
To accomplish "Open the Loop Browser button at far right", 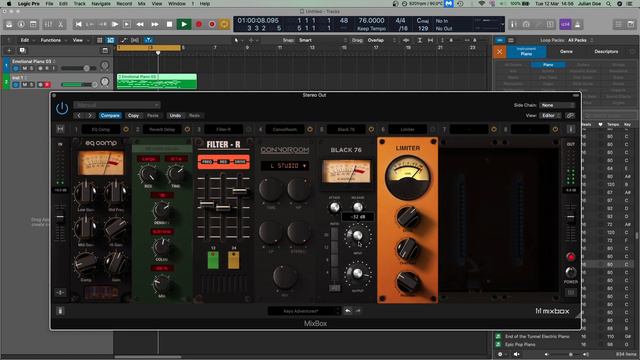I will (631, 24).
